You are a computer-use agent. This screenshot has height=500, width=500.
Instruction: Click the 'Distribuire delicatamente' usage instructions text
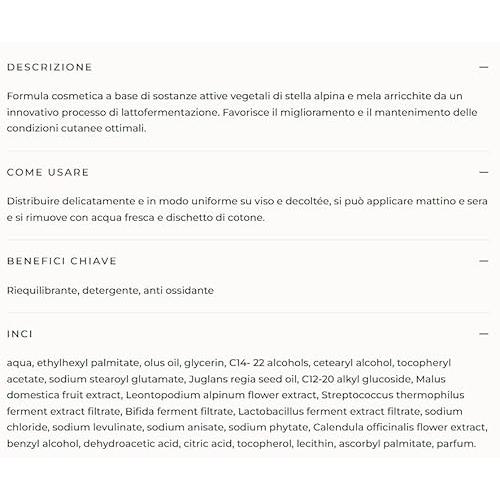click(247, 209)
